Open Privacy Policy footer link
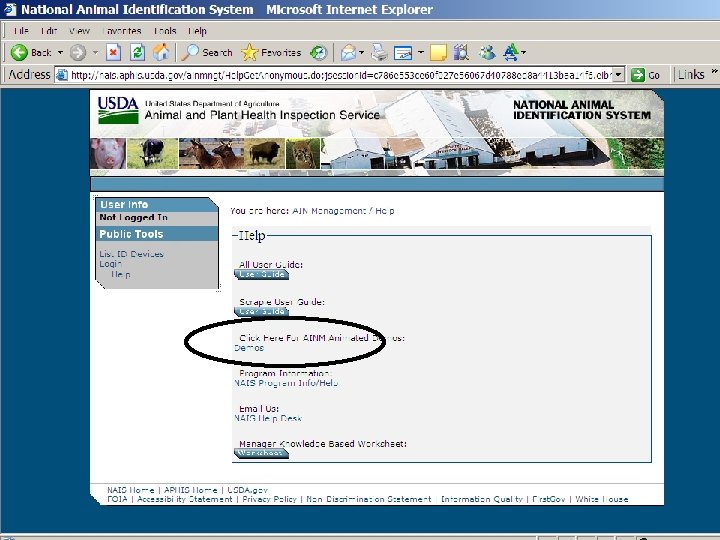Image resolution: width=720 pixels, height=540 pixels. tap(270, 499)
